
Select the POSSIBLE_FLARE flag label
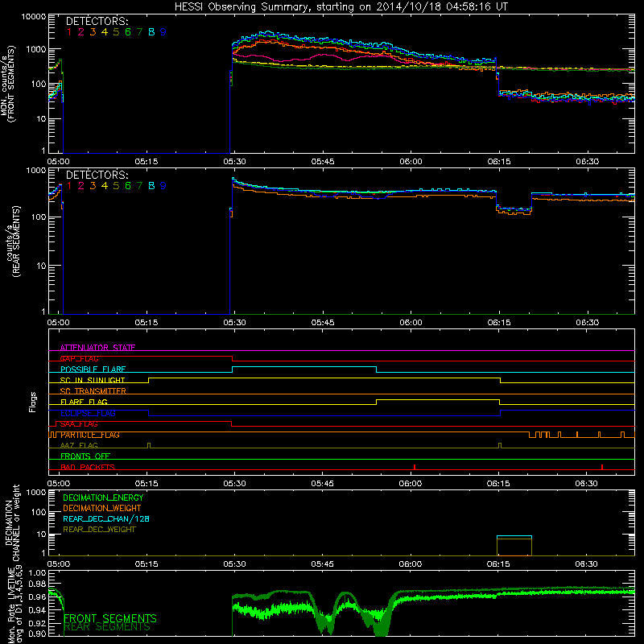93,369
